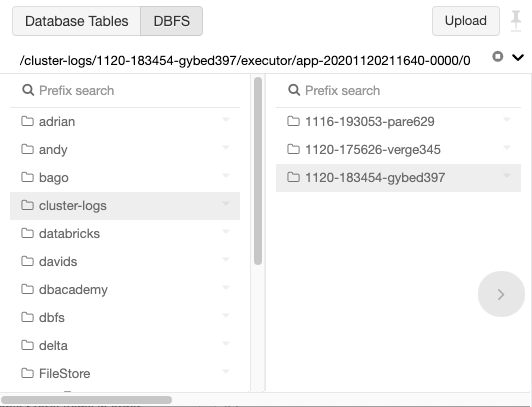The height and width of the screenshot is (407, 532).
Task: Click the folder icon next to delta
Action: (x=27, y=345)
